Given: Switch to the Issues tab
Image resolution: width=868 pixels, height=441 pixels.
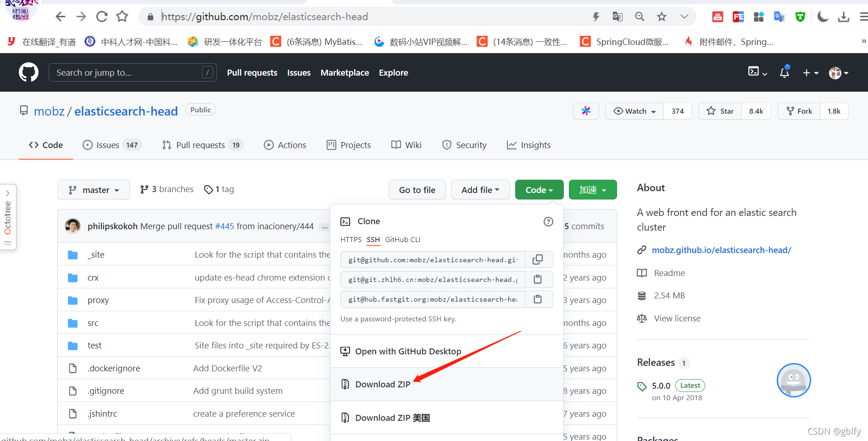Looking at the screenshot, I should pos(112,145).
